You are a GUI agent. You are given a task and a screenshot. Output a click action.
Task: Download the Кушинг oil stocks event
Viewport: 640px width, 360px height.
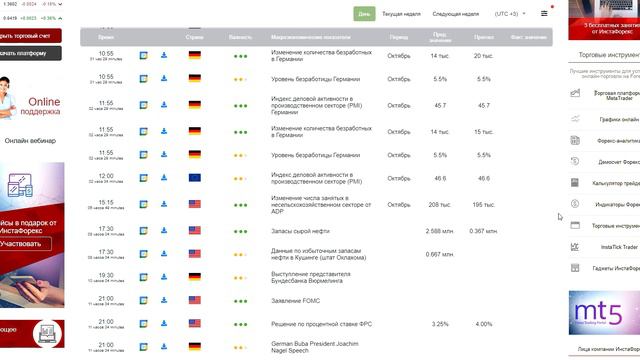(164, 254)
